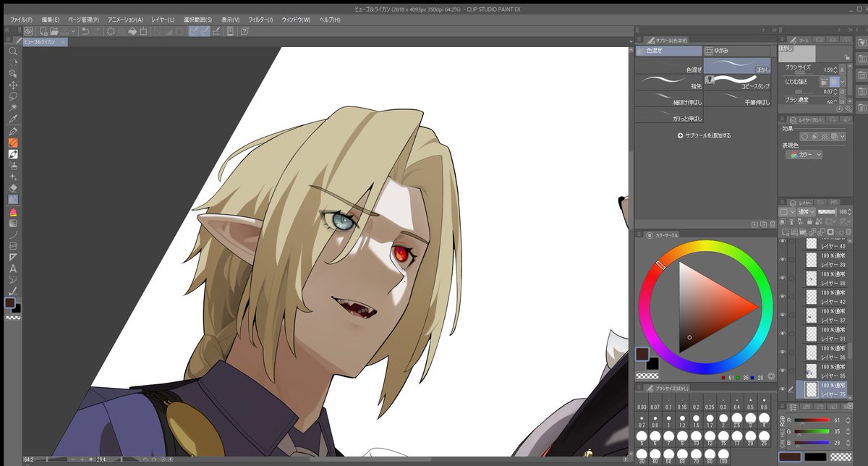Hide layer 38 with its eye icon

tap(783, 278)
